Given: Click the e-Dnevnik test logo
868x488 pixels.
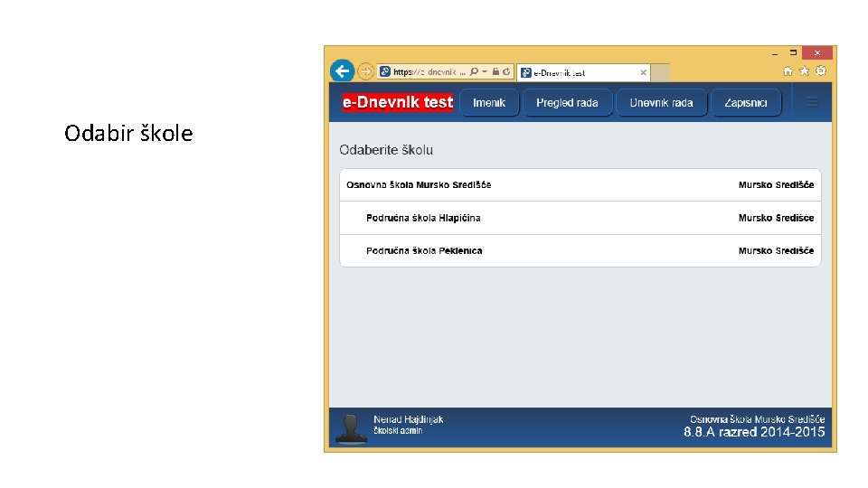Looking at the screenshot, I should tap(398, 102).
